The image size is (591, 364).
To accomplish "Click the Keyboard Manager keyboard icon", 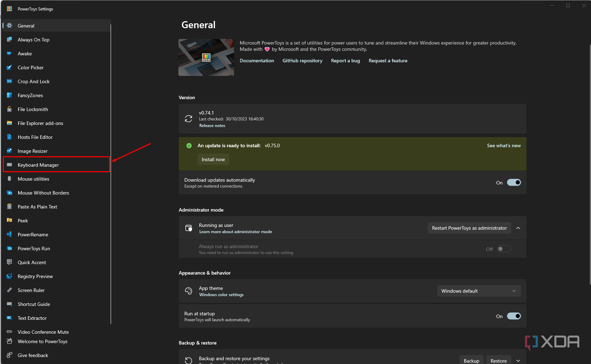I will click(9, 165).
